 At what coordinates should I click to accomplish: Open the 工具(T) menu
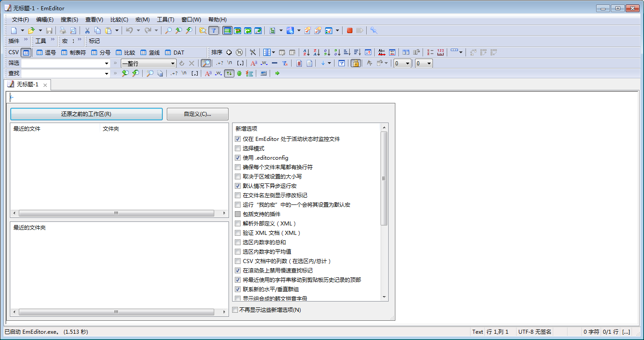click(x=165, y=20)
